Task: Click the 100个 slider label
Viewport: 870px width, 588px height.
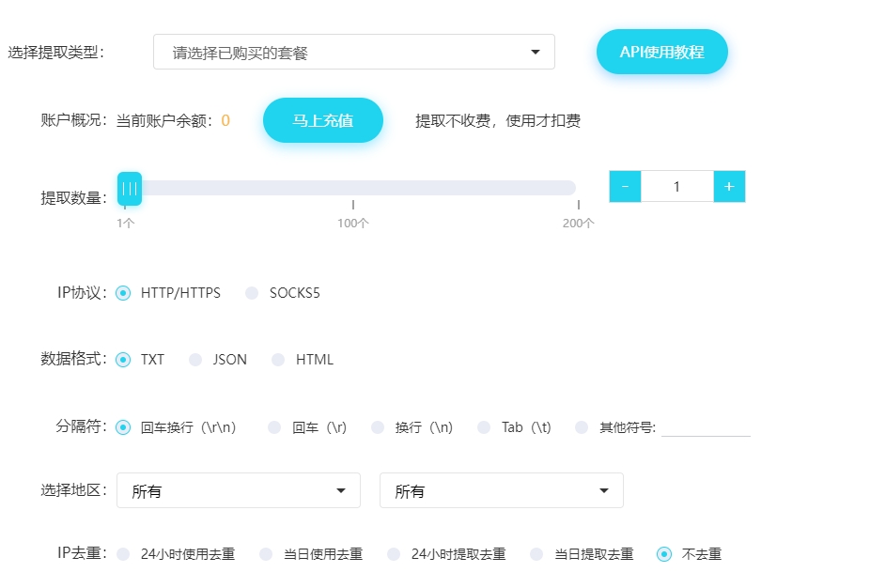Action: coord(353,223)
